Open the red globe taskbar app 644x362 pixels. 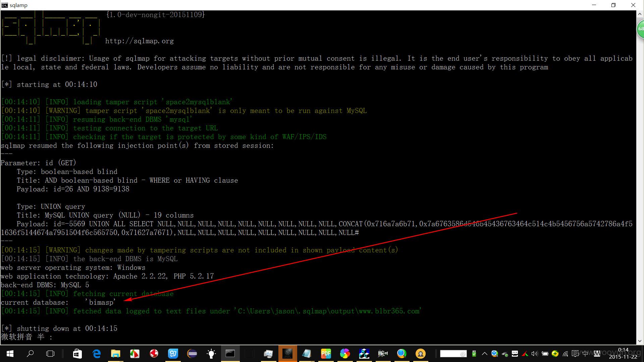[154, 354]
